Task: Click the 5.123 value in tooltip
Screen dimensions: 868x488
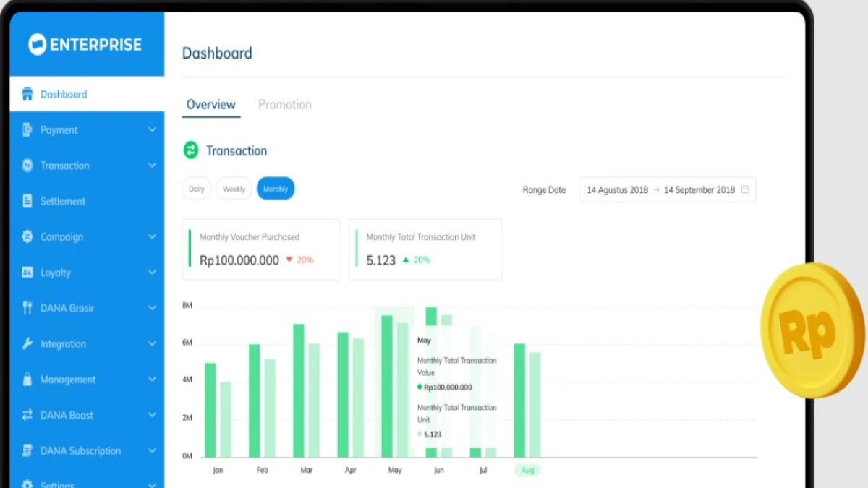Action: [x=433, y=435]
